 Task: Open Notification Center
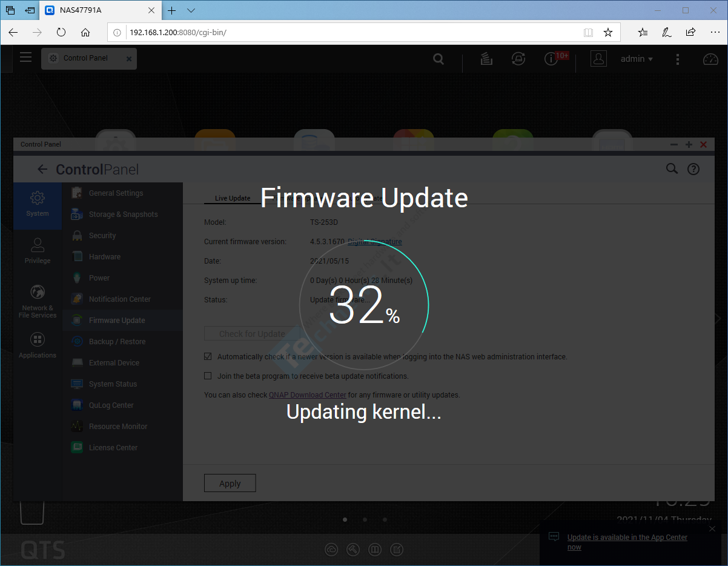122,299
